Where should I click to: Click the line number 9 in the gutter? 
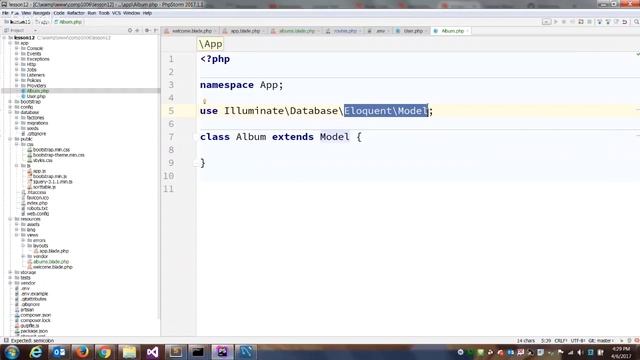coord(171,163)
